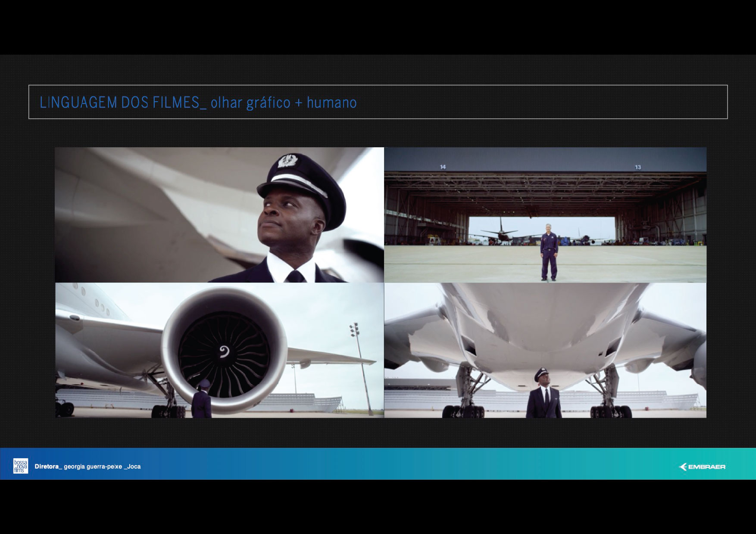Viewport: 756px width, 534px height.
Task: Click the "olhar gráfico + humano" subtitle
Action: point(284,102)
